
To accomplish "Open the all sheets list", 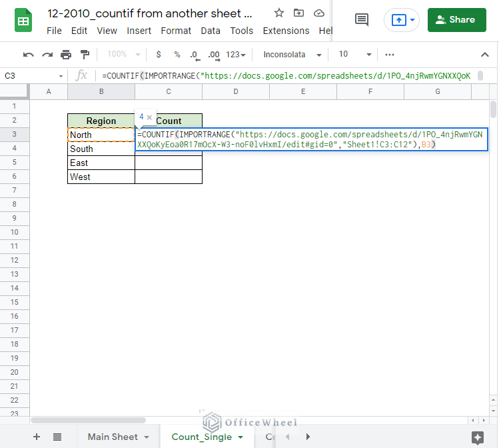I will coord(57,437).
